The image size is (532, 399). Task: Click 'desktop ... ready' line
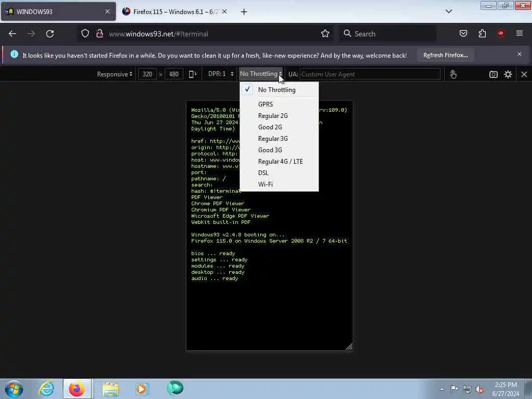point(218,272)
